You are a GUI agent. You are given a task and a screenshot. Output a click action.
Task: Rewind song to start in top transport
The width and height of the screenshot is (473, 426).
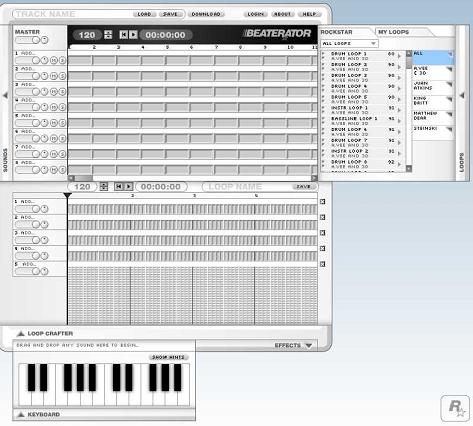pyautogui.click(x=124, y=35)
